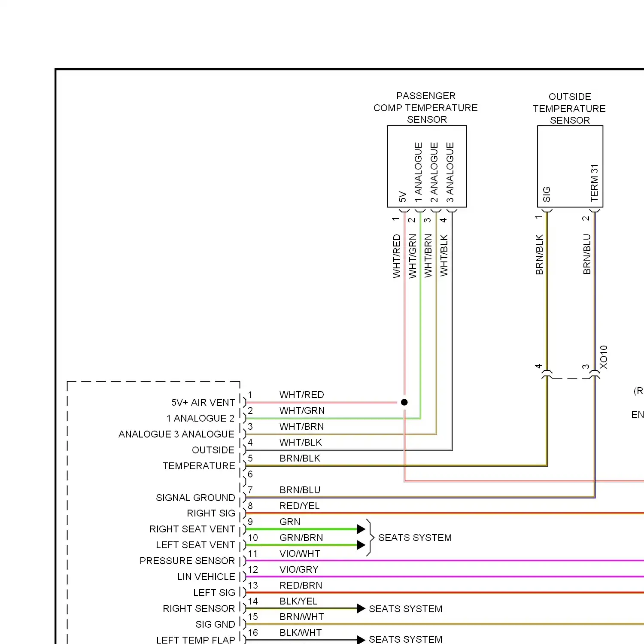Select the horizontal WHT/GRN label at pin 2
Screen dimensions: 644x644
click(x=302, y=410)
